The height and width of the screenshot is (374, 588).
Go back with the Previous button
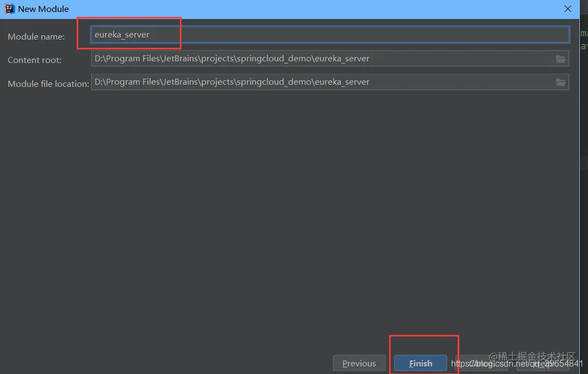click(x=359, y=363)
